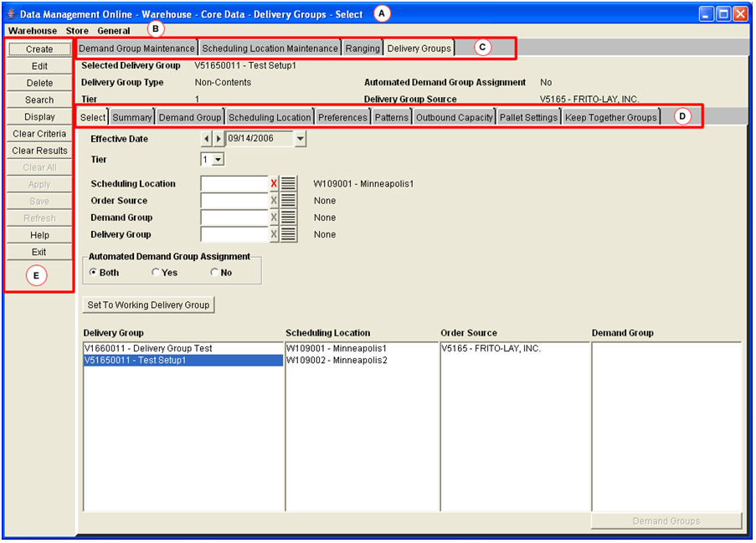
Task: Step Effective Date forward with right arrow
Action: (219, 139)
